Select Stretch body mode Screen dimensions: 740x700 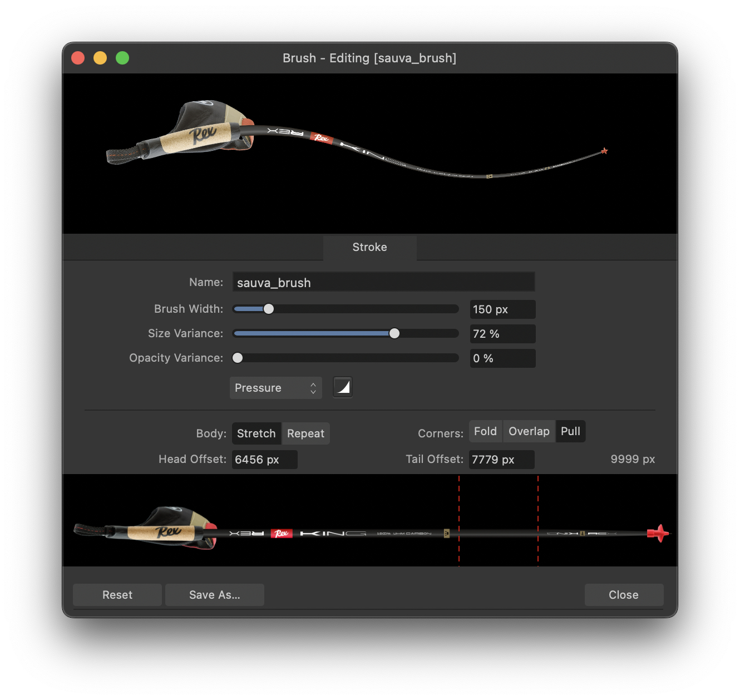tap(256, 433)
